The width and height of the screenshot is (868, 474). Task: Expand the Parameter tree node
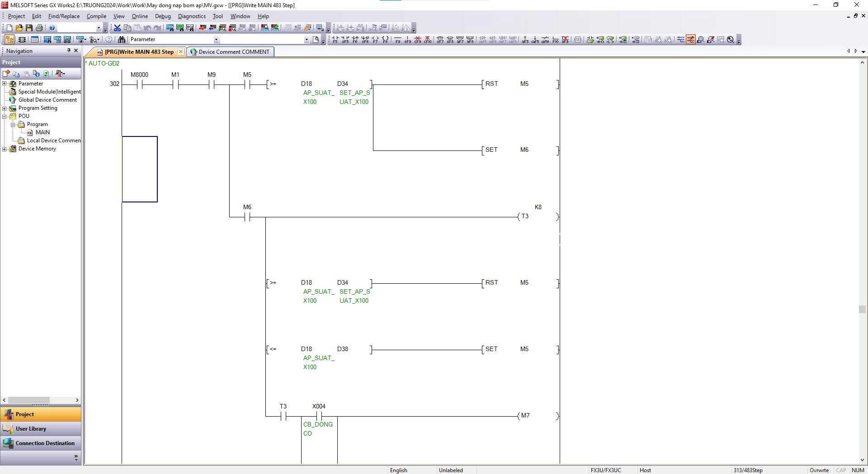(5, 84)
